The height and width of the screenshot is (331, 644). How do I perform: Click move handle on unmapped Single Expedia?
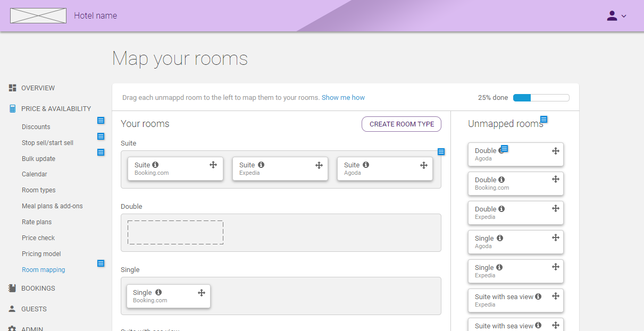(556, 267)
